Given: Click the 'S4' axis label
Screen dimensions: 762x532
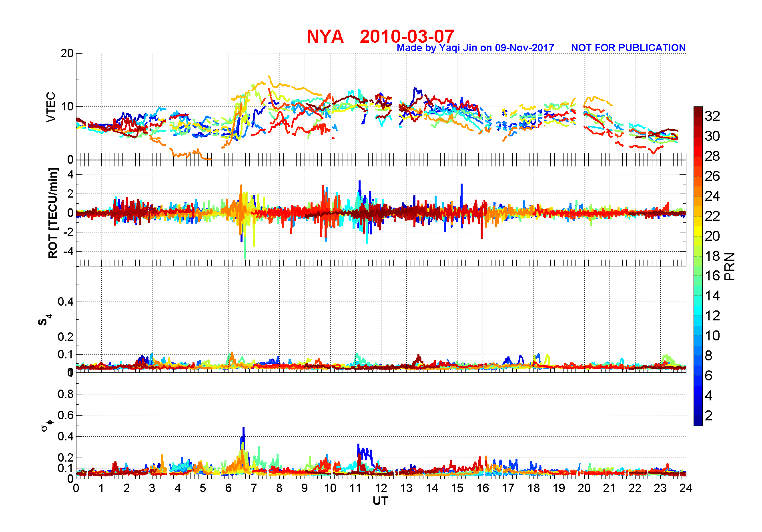Looking at the screenshot, I should pyautogui.click(x=44, y=320).
